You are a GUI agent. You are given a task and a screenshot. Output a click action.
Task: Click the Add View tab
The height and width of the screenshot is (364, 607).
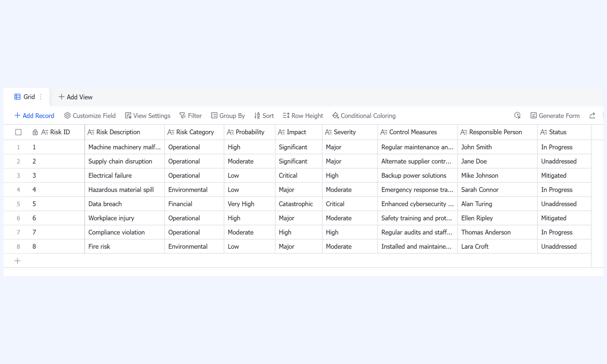75,97
